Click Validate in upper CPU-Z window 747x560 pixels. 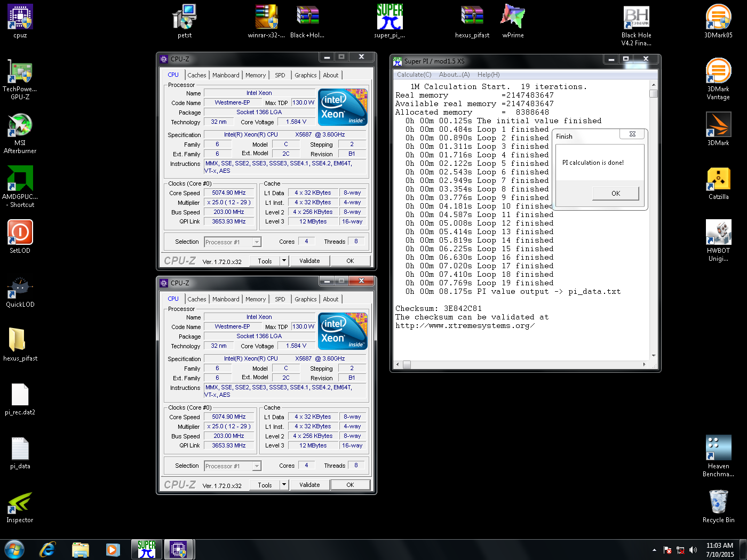[309, 261]
